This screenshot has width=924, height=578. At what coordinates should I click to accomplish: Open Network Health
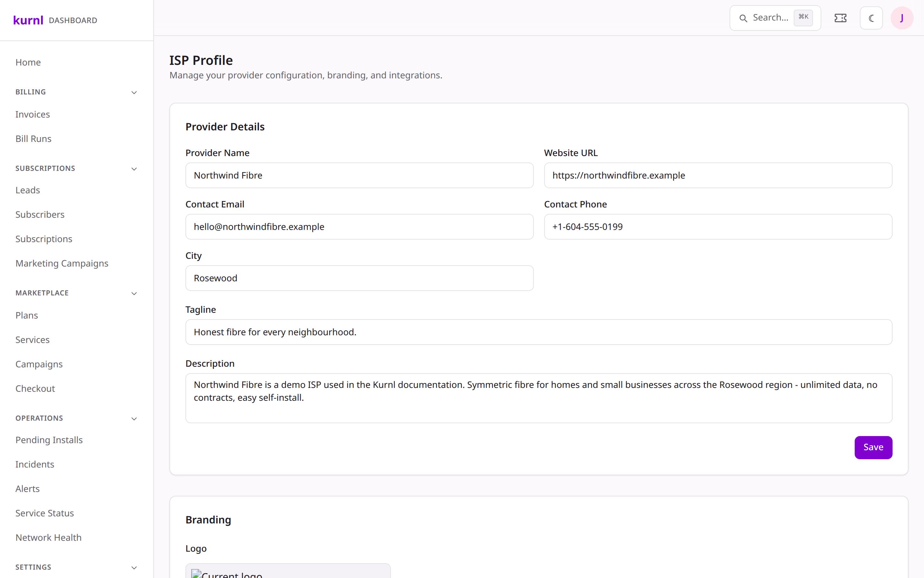[x=48, y=538]
